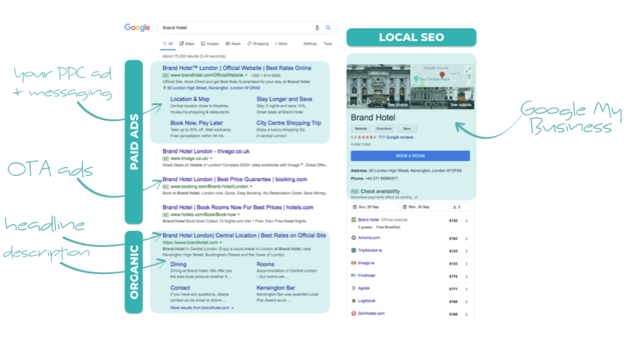Open the booking.com Best Price Guarantee ad
This screenshot has width=644, height=337.
[235, 179]
